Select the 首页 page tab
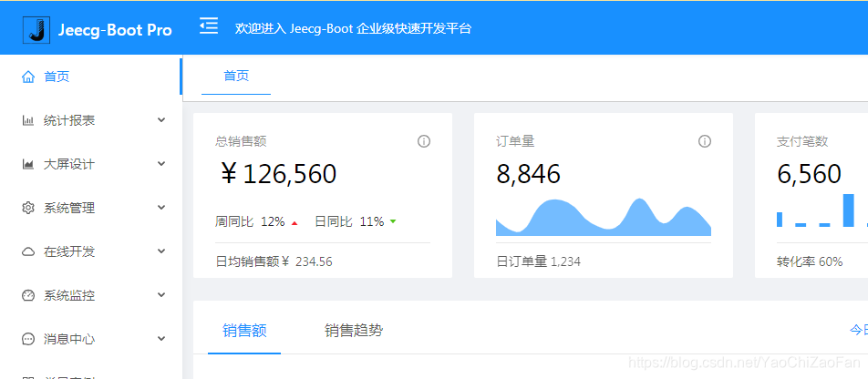 (236, 76)
